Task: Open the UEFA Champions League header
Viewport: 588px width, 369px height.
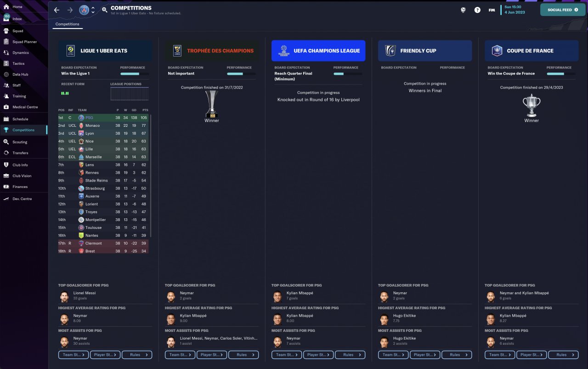Action: tap(318, 51)
